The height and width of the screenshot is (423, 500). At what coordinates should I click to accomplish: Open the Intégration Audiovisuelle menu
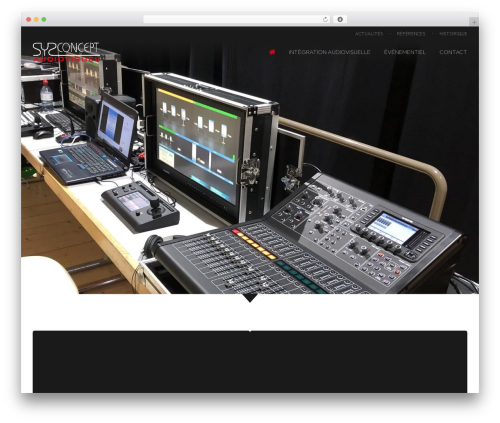329,52
